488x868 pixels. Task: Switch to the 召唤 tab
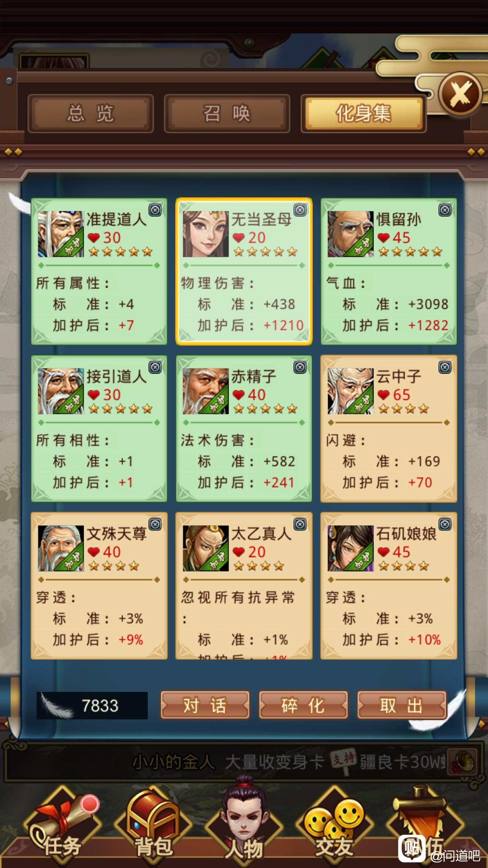pyautogui.click(x=227, y=114)
